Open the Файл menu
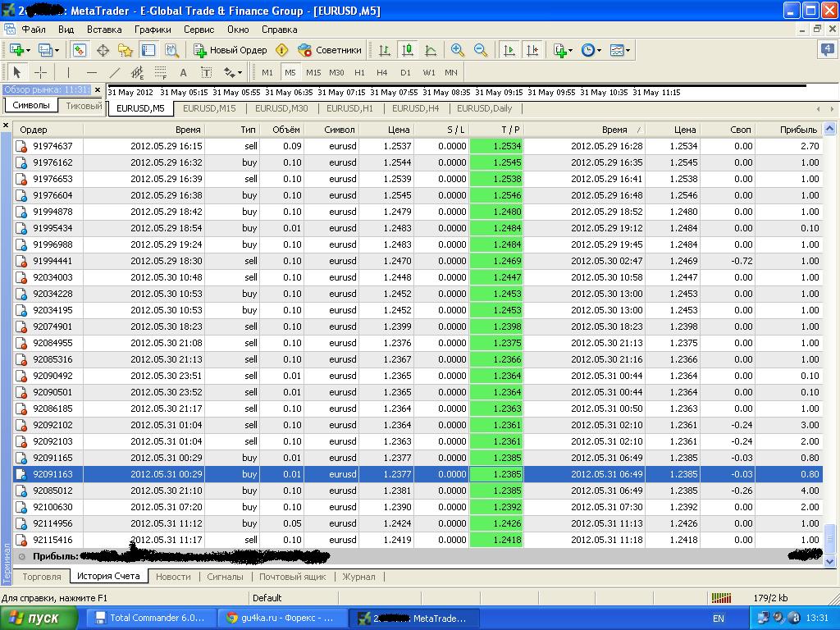 (34, 30)
